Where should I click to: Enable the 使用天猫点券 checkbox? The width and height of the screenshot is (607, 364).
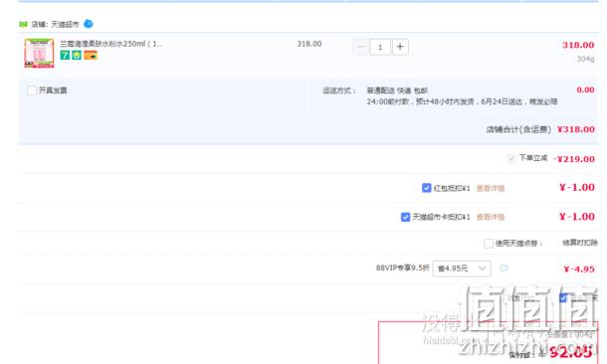tap(489, 244)
